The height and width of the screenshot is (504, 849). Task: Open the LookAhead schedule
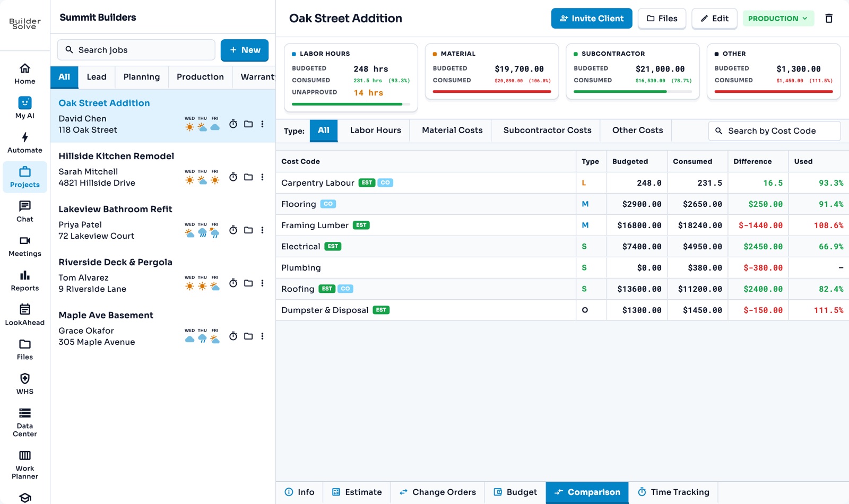(x=25, y=315)
